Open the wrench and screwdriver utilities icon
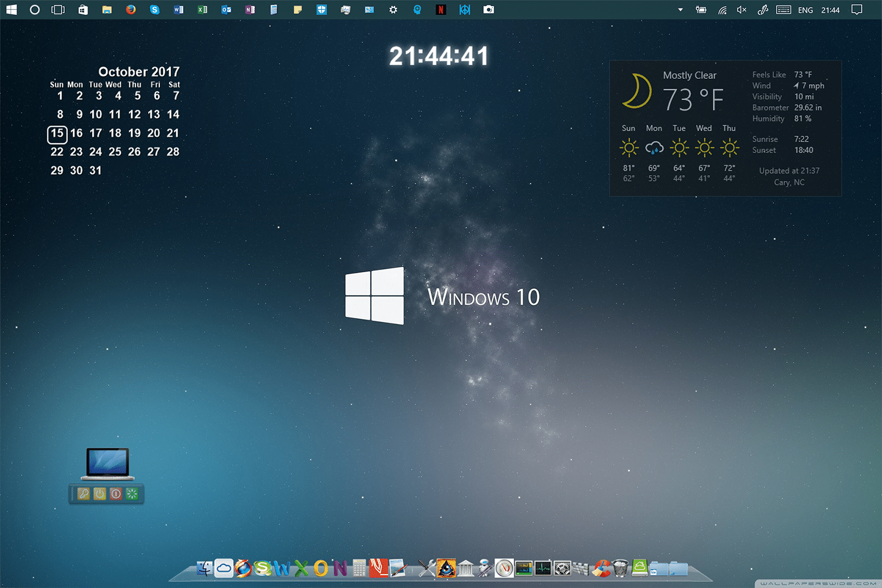The width and height of the screenshot is (882, 588). pos(427,568)
